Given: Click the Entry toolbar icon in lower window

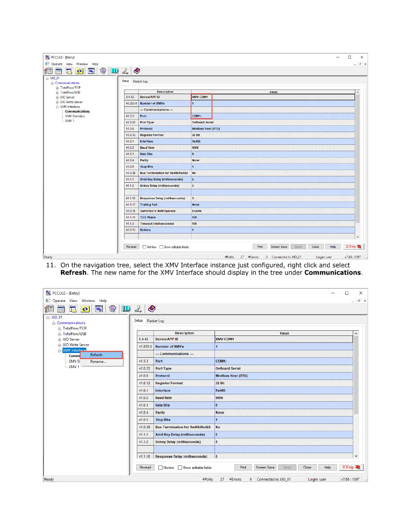Looking at the screenshot, I should [x=61, y=309].
